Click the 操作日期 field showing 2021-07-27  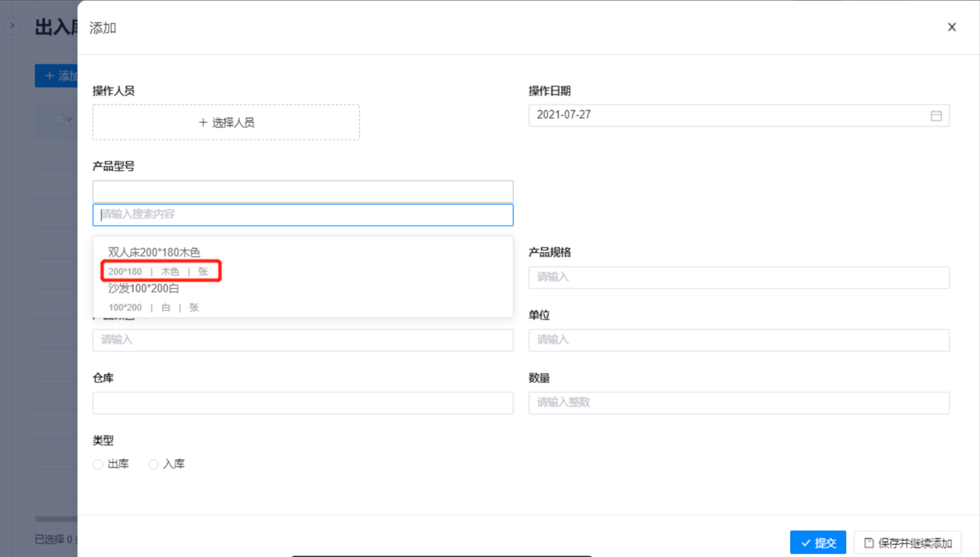point(726,116)
